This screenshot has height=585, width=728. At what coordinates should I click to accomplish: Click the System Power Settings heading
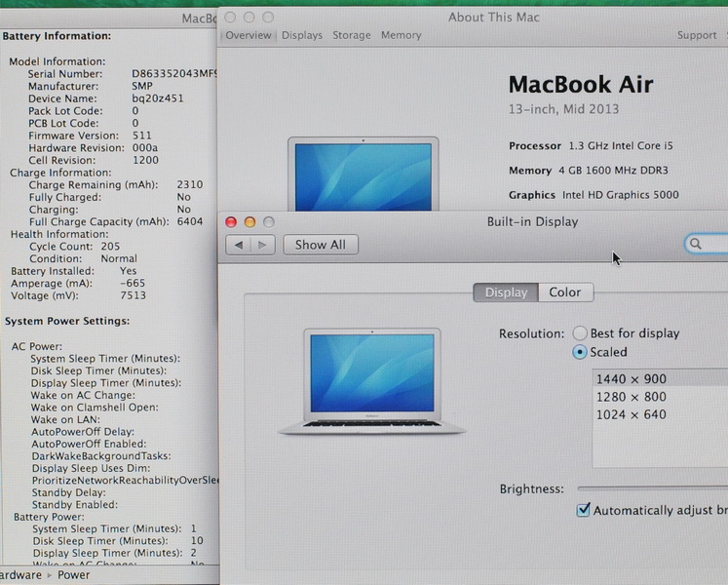[67, 321]
